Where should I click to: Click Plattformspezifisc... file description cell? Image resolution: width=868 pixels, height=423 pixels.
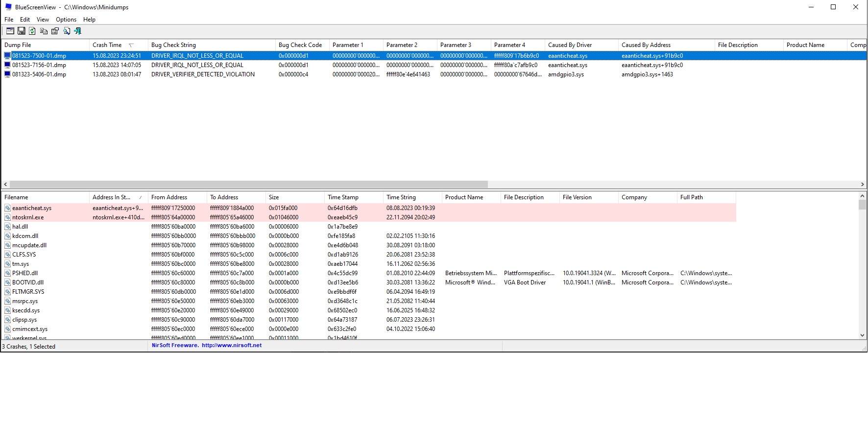529,273
